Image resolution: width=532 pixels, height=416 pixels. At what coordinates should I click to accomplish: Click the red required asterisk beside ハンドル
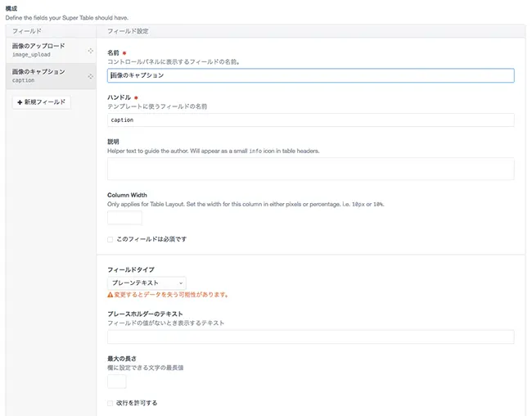tap(136, 97)
